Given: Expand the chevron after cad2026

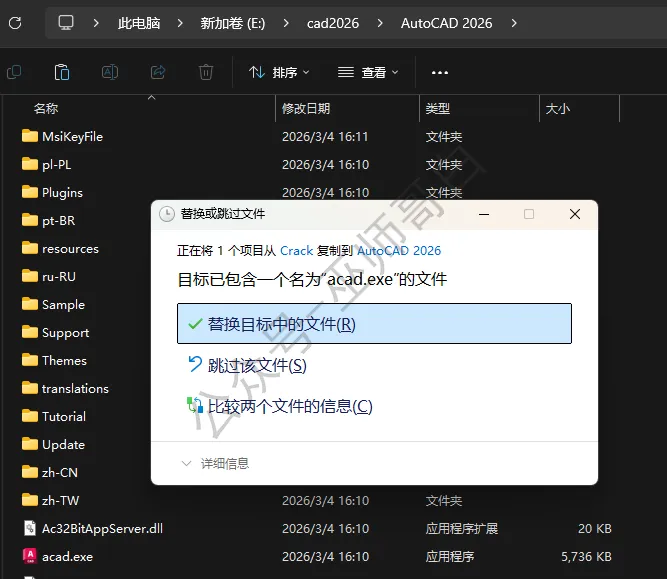Looking at the screenshot, I should [x=380, y=23].
